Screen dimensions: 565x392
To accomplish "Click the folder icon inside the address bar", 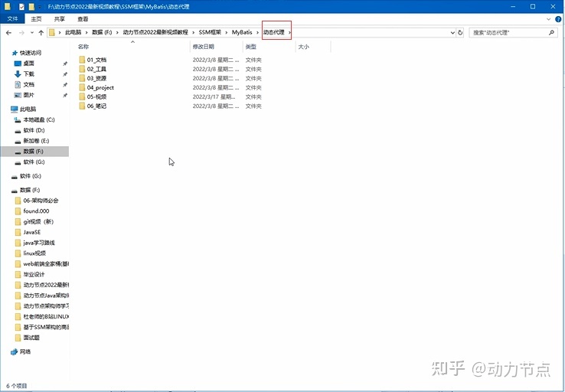I will 52,32.
